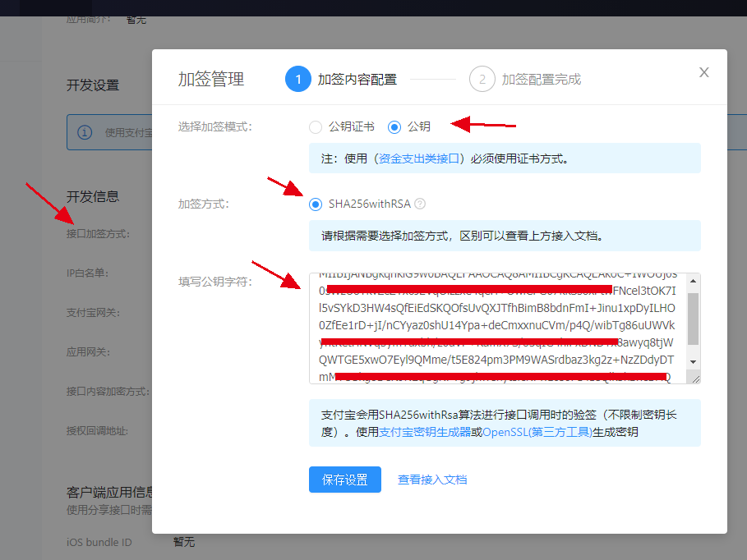The image size is (747, 560).
Task: Choose SHA256withRSA signing method
Action: (x=316, y=204)
